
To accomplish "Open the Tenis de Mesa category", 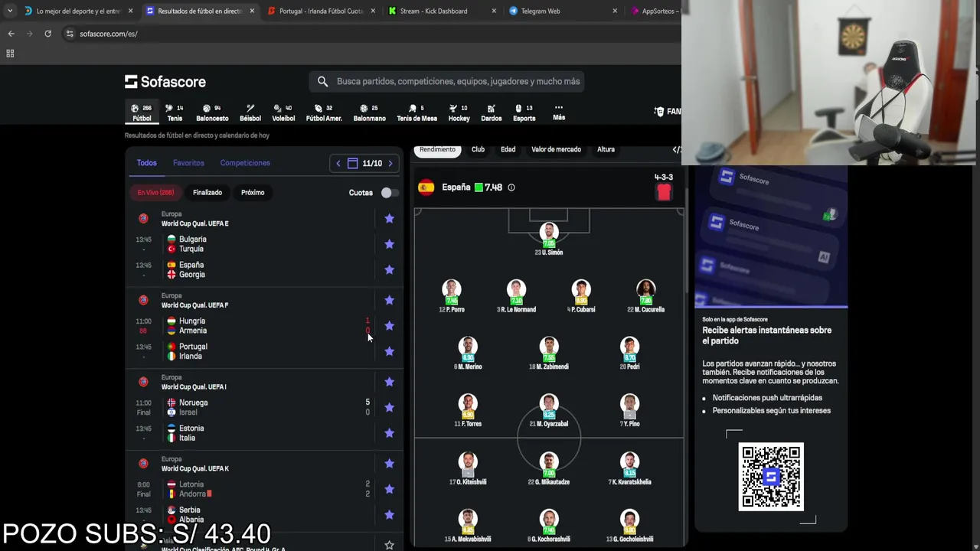I will [x=416, y=112].
